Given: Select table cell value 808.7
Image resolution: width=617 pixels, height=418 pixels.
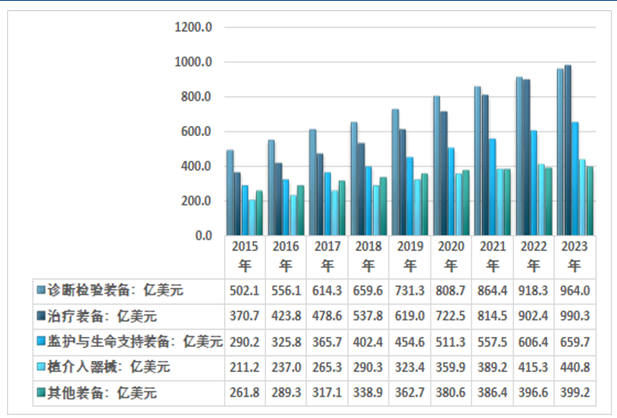Looking at the screenshot, I should point(451,291).
